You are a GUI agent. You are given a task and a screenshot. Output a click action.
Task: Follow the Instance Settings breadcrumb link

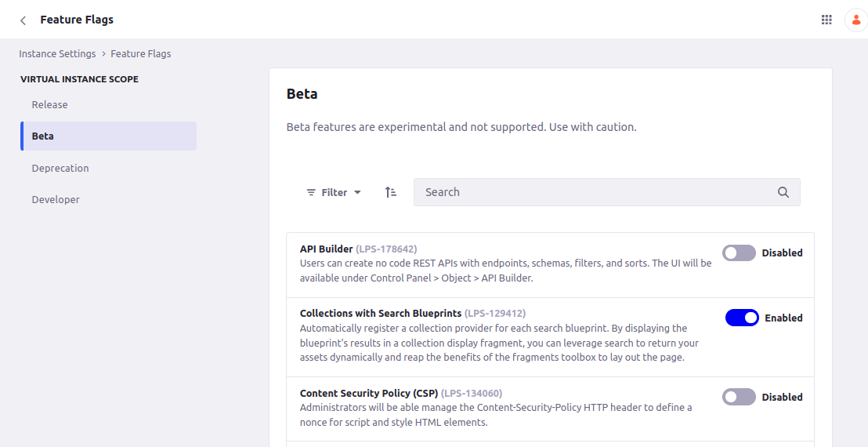(x=57, y=54)
